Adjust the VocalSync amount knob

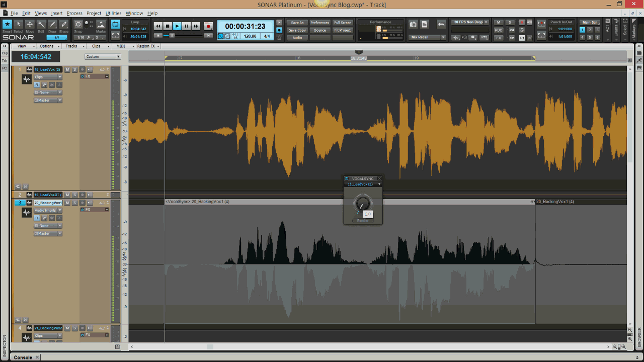coord(362,203)
